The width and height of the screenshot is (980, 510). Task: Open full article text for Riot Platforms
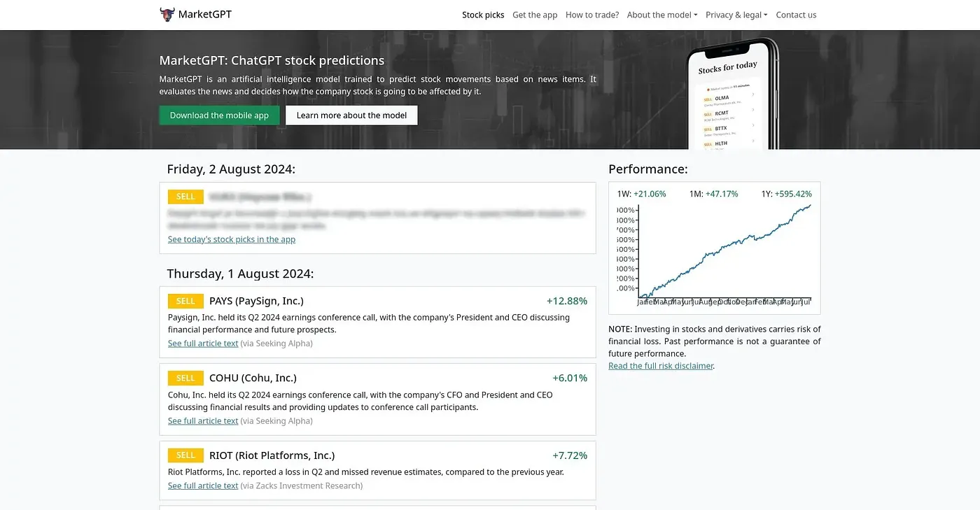[203, 486]
